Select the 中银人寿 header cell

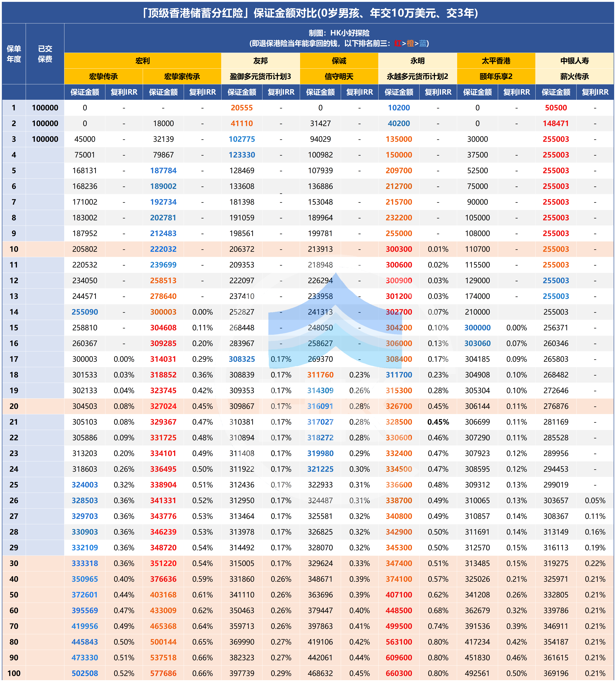coord(574,61)
